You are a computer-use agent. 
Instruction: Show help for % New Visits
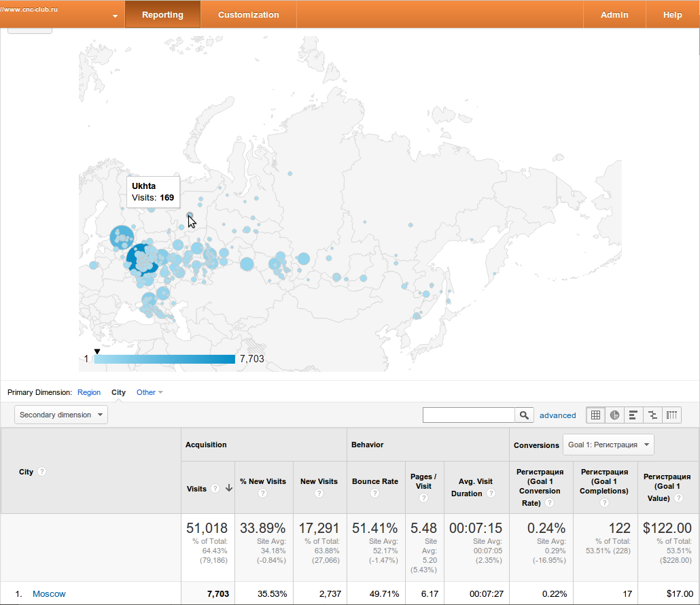pyautogui.click(x=262, y=494)
